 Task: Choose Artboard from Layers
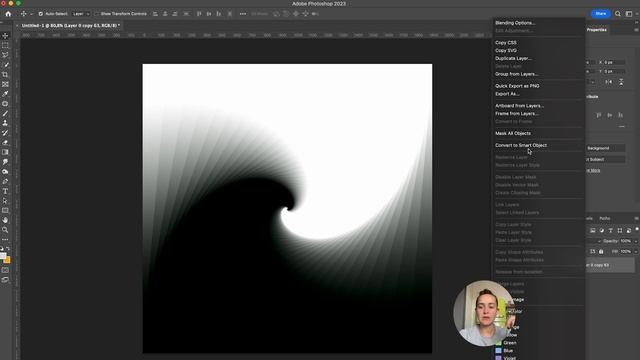[519, 106]
